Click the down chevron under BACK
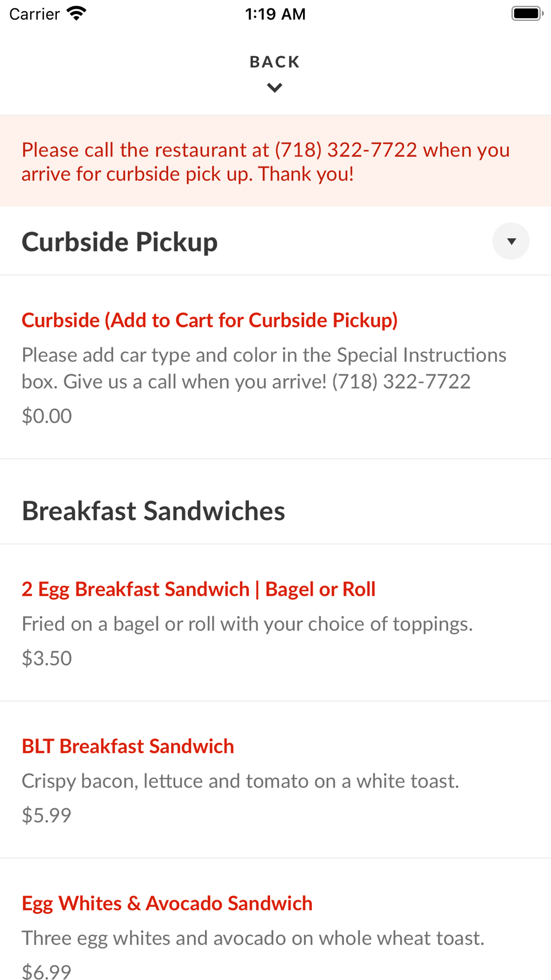This screenshot has height=980, width=551. (x=274, y=88)
